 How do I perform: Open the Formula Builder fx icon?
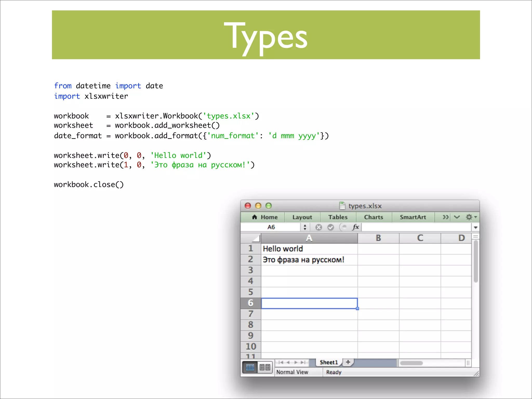click(x=356, y=227)
